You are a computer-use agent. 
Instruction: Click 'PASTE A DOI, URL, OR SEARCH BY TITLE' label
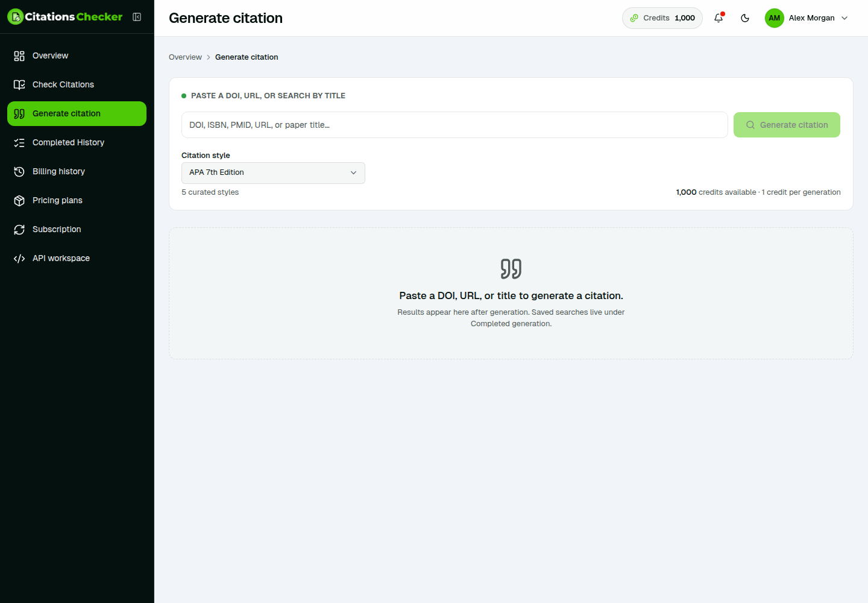(268, 96)
